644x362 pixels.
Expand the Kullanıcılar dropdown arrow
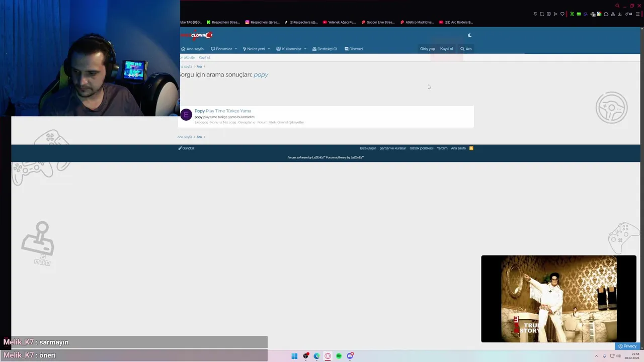(305, 49)
